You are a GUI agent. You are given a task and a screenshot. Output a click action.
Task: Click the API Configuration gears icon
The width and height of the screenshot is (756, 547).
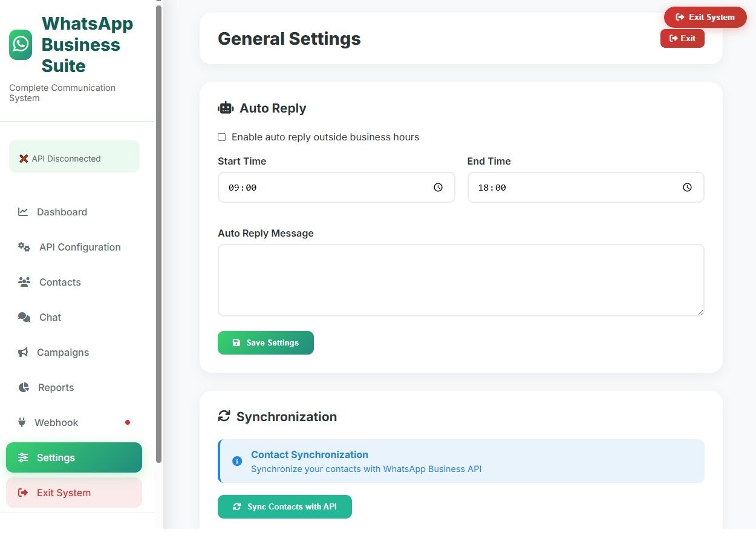tap(24, 247)
